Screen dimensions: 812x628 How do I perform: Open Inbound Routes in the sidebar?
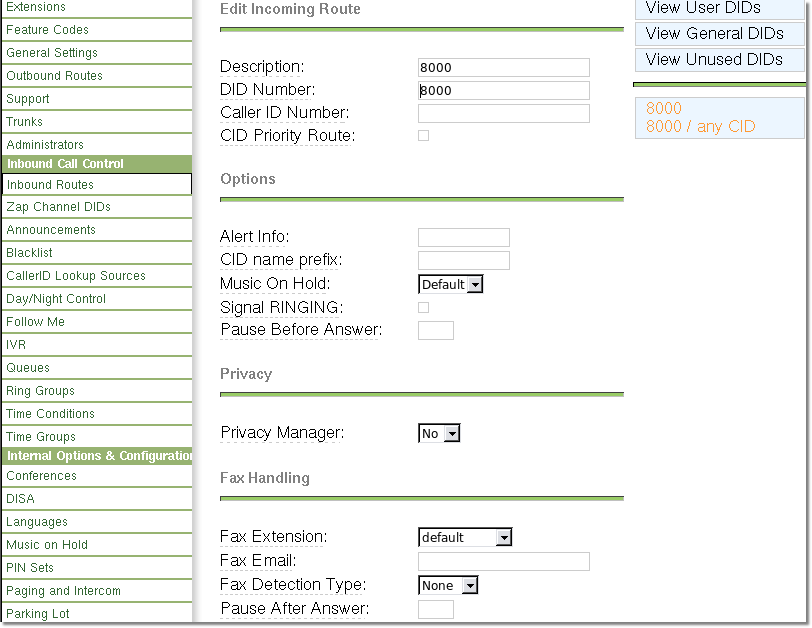pyautogui.click(x=96, y=185)
